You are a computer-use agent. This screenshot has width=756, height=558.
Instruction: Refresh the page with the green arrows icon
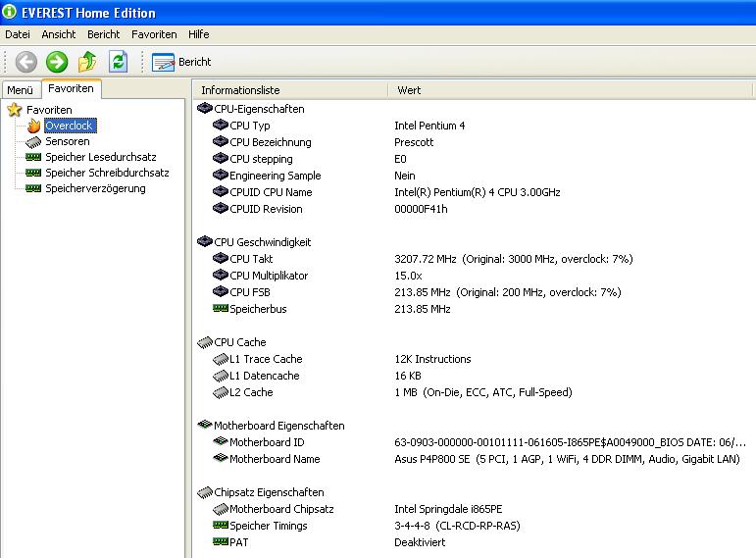coord(118,62)
